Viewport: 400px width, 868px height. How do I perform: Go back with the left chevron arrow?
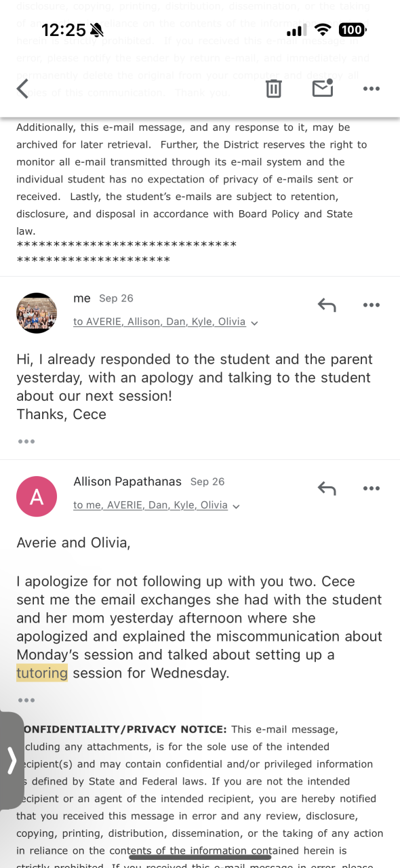[22, 88]
